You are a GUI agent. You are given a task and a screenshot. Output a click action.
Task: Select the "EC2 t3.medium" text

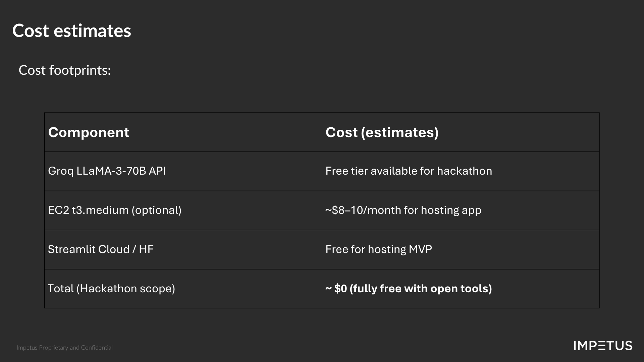[x=88, y=210]
